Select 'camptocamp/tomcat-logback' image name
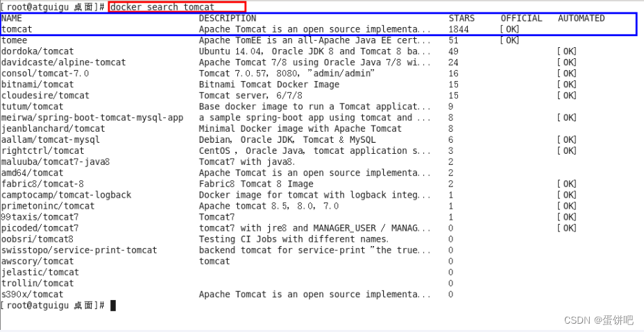The image size is (644, 332). coord(66,195)
